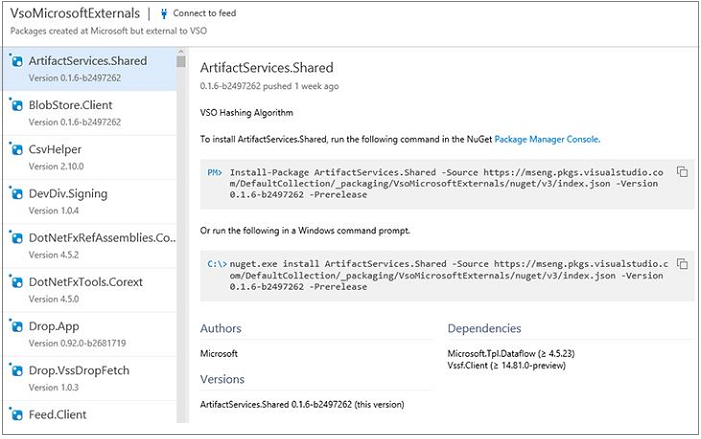This screenshot has height=439, width=701.
Task: Click the CsvHelper package icon
Action: 17,149
